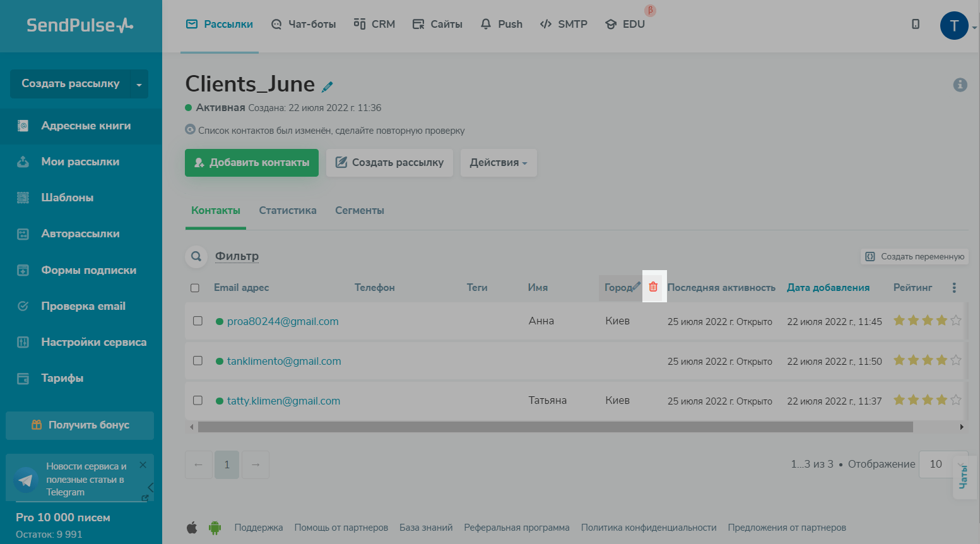980x544 pixels.
Task: Tick the checkbox for proa80244@gmail.com
Action: [198, 321]
